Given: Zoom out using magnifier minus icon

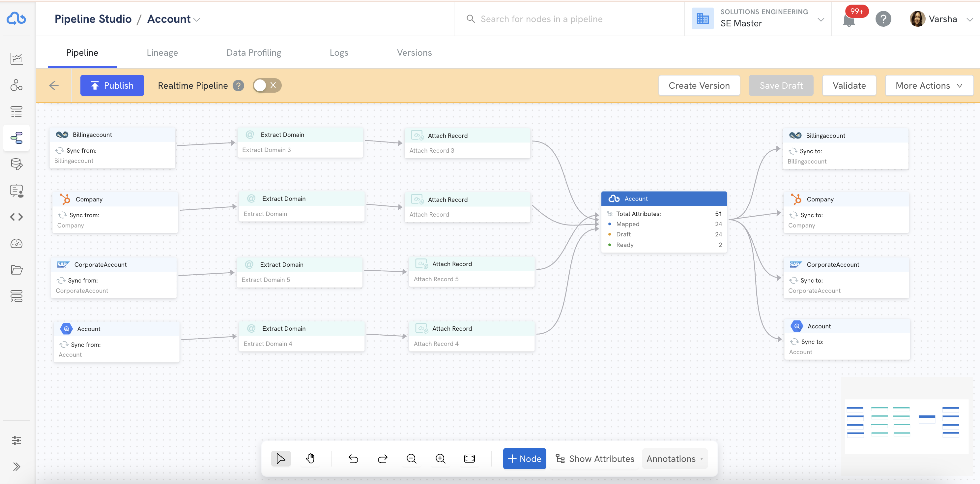Looking at the screenshot, I should pyautogui.click(x=411, y=459).
